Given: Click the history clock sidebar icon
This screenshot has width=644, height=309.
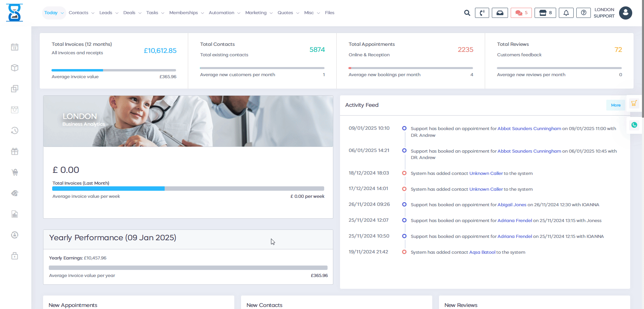Looking at the screenshot, I should 14,130.
